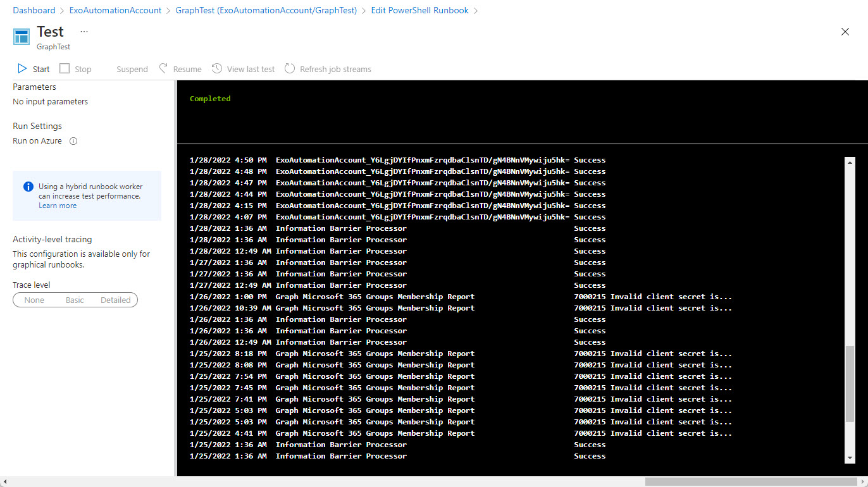Navigate to ExoAutomationAccount breadcrumb
868x487 pixels.
click(x=115, y=10)
